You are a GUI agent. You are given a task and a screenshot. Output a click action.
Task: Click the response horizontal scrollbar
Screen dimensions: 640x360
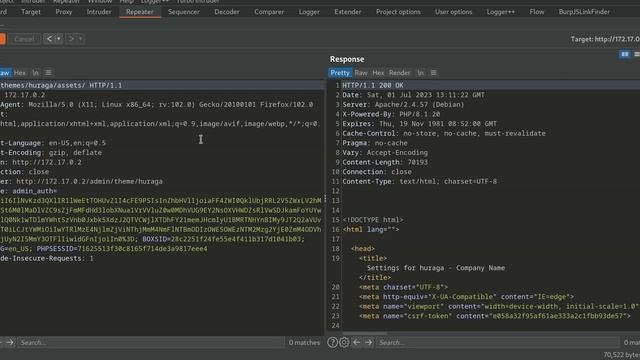pyautogui.click(x=364, y=333)
